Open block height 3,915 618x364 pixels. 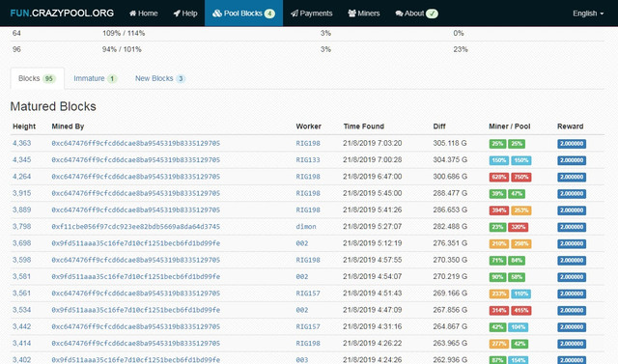point(21,193)
